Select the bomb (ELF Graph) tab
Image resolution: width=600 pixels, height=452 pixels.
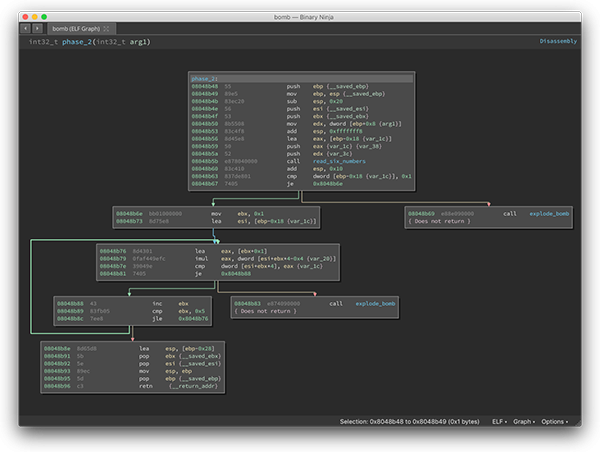(x=75, y=28)
